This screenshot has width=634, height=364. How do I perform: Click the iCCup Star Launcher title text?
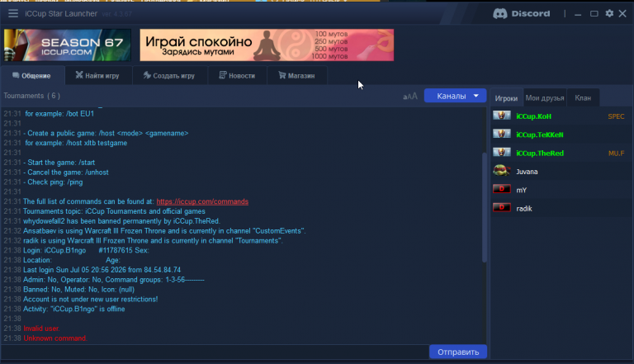(x=61, y=14)
